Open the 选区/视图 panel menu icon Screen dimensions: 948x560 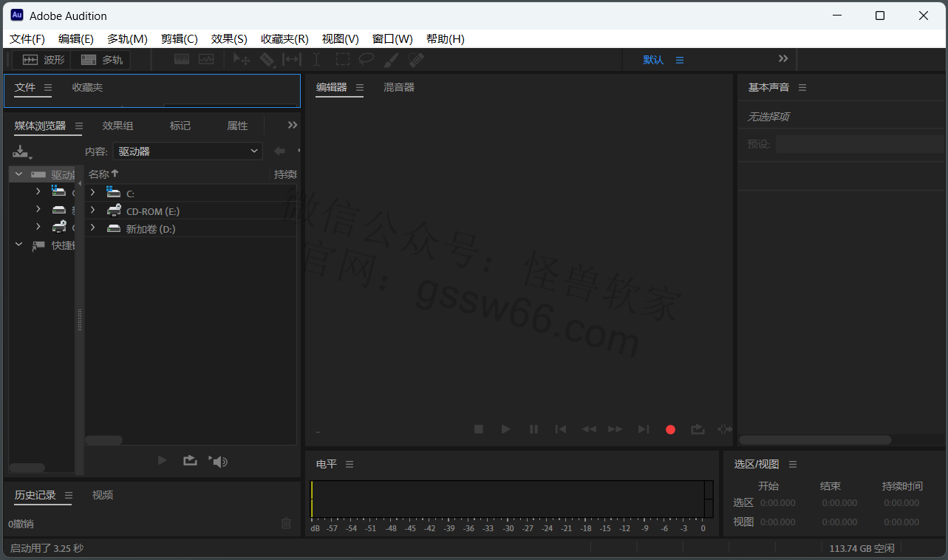[793, 464]
